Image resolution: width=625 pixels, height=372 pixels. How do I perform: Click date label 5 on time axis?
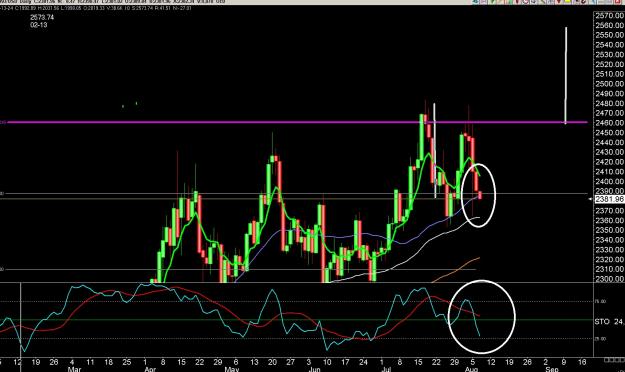point(473,362)
